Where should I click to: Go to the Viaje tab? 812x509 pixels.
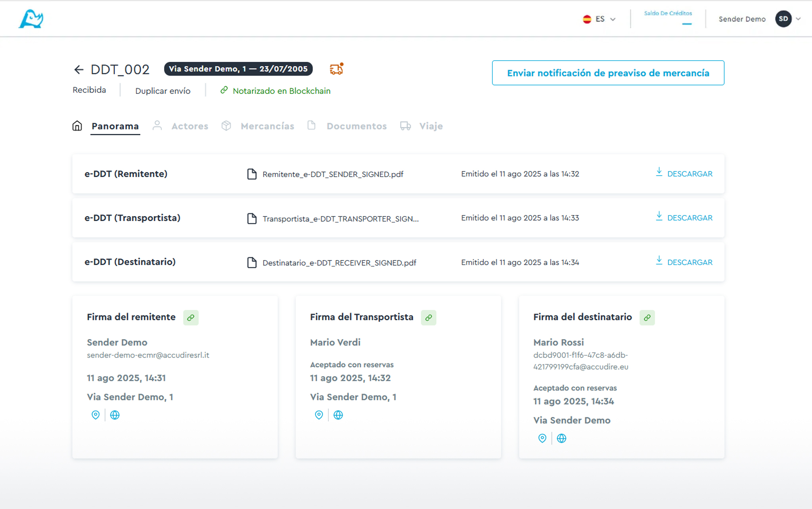tap(431, 126)
